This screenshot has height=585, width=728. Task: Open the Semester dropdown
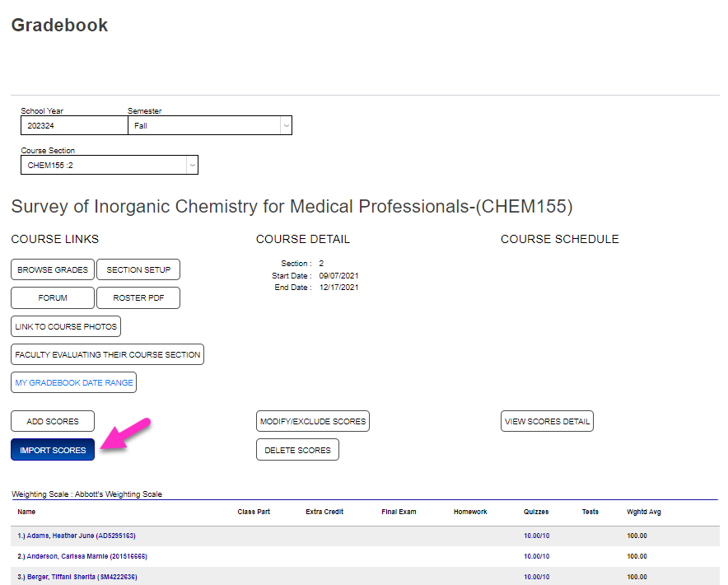tap(208, 125)
